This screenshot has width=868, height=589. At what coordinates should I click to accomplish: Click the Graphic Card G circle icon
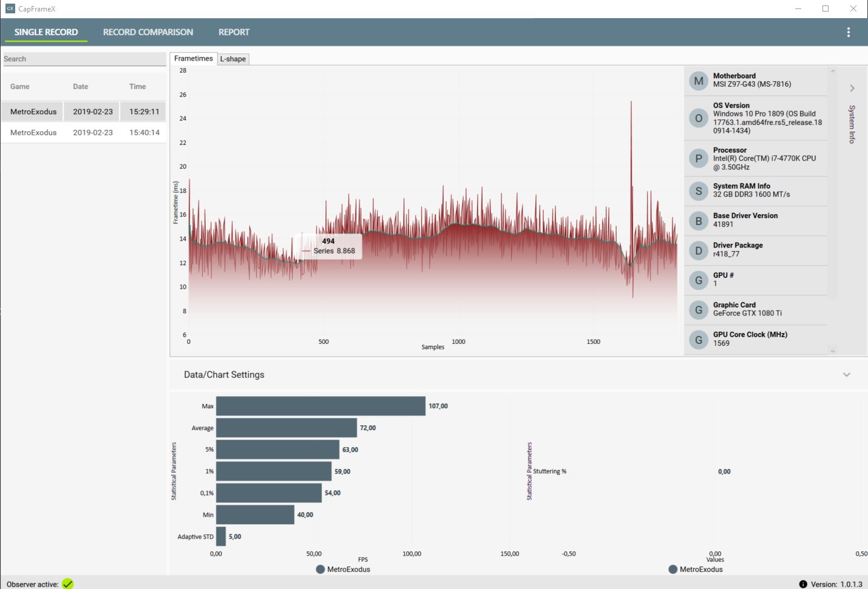699,310
